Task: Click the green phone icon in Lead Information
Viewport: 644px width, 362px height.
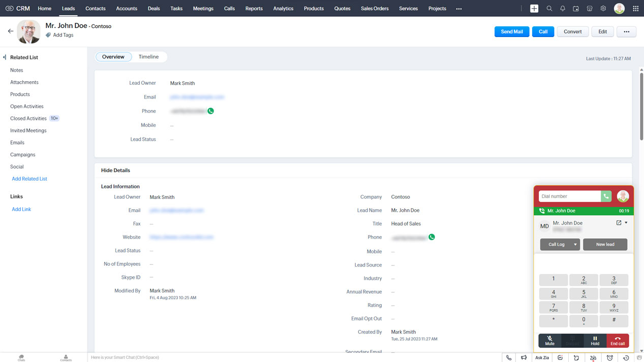Action: [432, 237]
